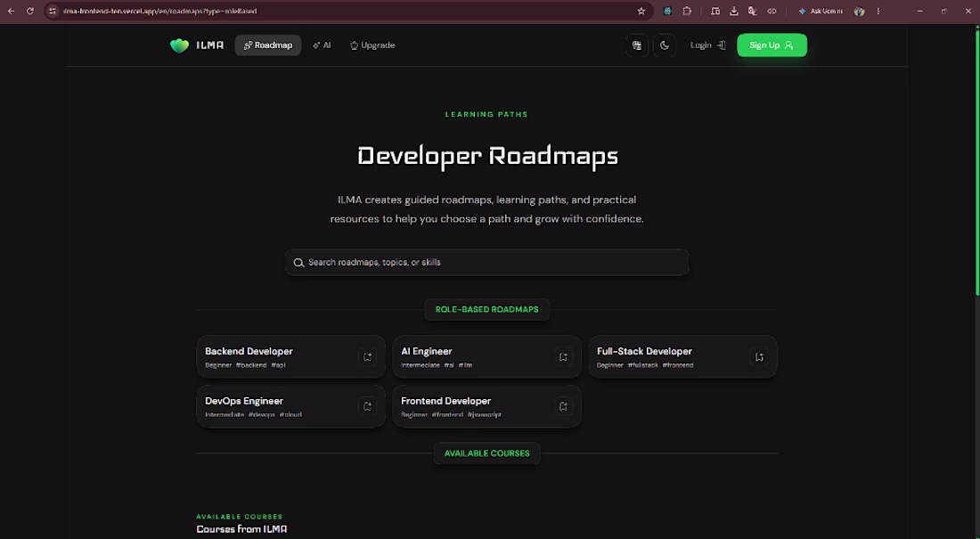The height and width of the screenshot is (539, 980).
Task: Bookmark the Backend Developer roadmap
Action: point(367,357)
